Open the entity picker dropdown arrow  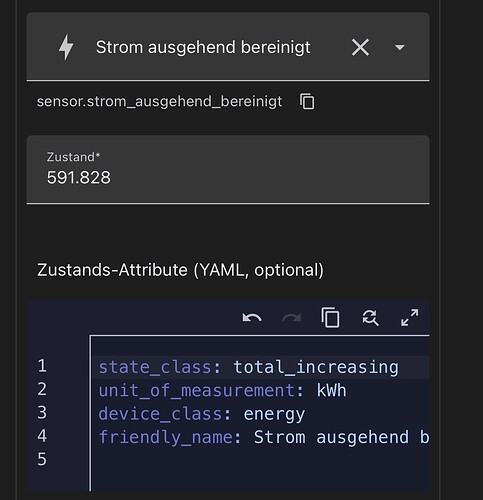click(x=400, y=47)
